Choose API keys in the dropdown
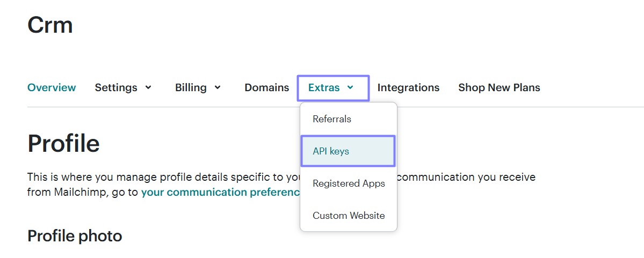Image resolution: width=644 pixels, height=258 pixels. pyautogui.click(x=331, y=151)
